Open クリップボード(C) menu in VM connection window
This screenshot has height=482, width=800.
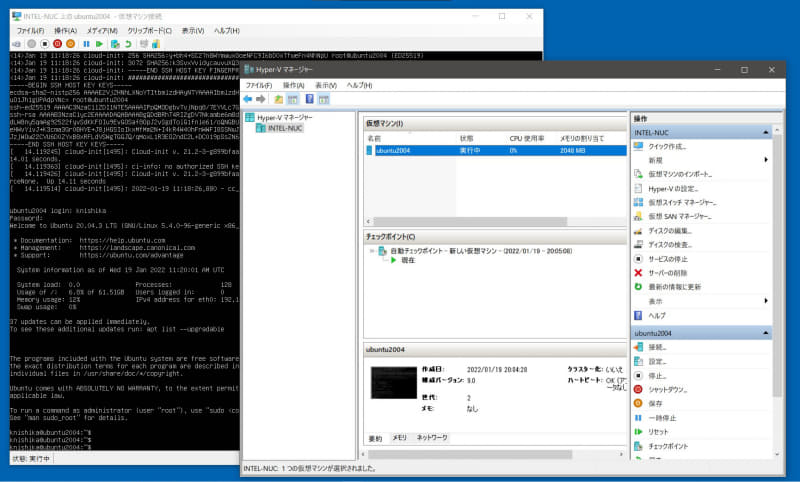[149, 31]
